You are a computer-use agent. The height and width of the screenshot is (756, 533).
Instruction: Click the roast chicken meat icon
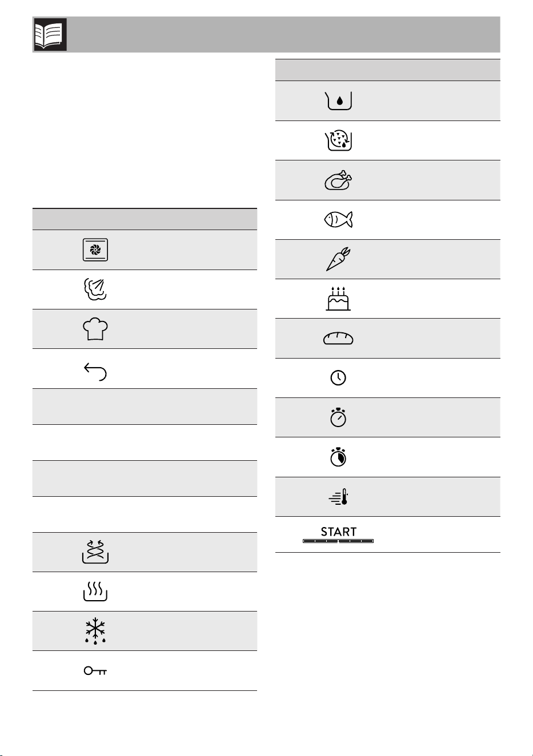(338, 180)
